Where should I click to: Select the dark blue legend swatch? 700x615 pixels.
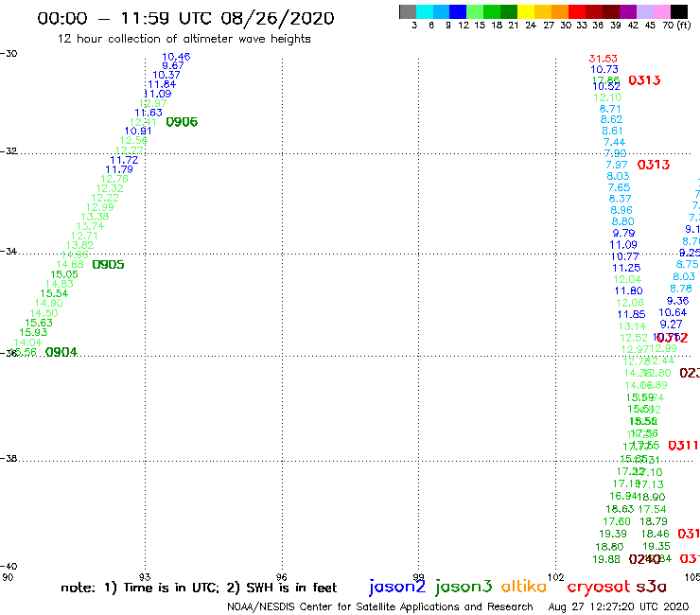tap(458, 11)
